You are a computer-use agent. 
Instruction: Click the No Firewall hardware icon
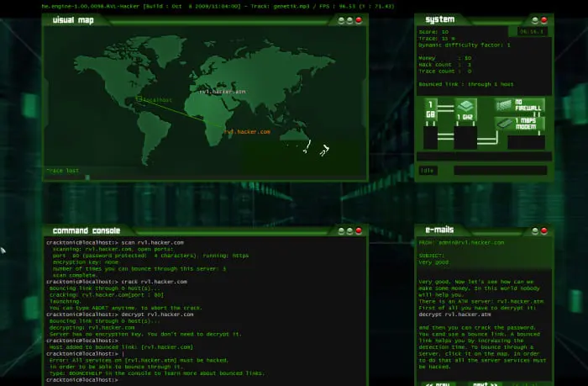tap(519, 105)
